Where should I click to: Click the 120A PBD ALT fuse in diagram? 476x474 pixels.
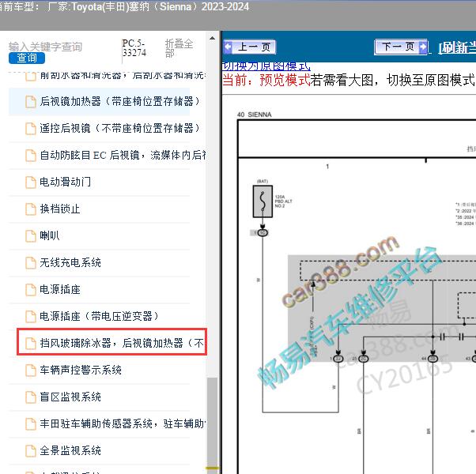[x=263, y=201]
